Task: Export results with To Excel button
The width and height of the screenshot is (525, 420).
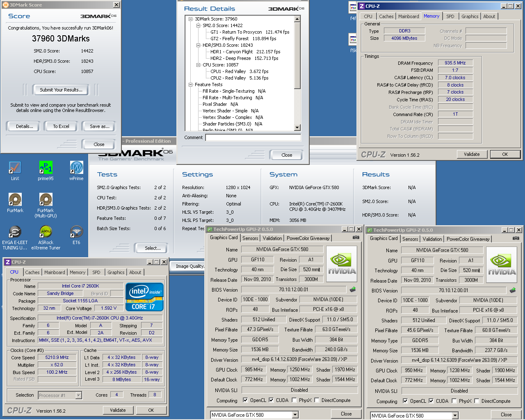Action: 61,126
